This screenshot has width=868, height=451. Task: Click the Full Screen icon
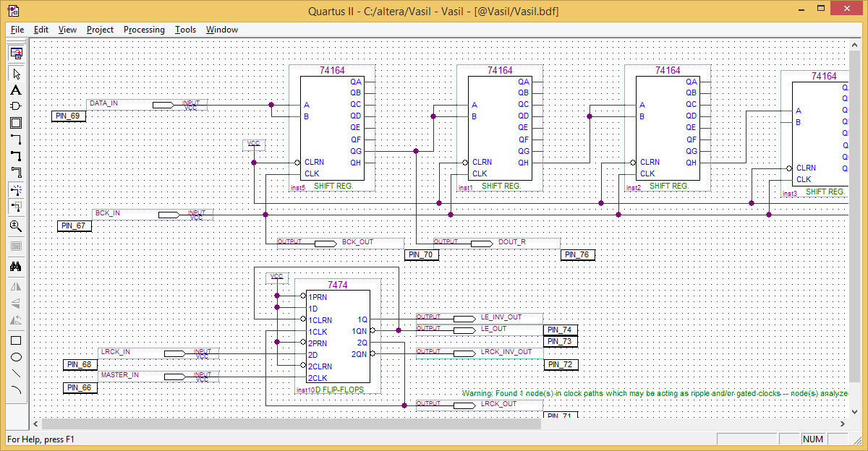tap(16, 246)
